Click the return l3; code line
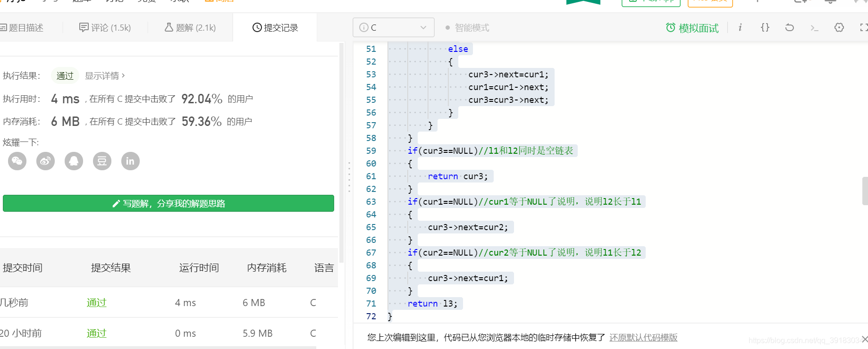Image resolution: width=868 pixels, height=349 pixels. pyautogui.click(x=432, y=304)
